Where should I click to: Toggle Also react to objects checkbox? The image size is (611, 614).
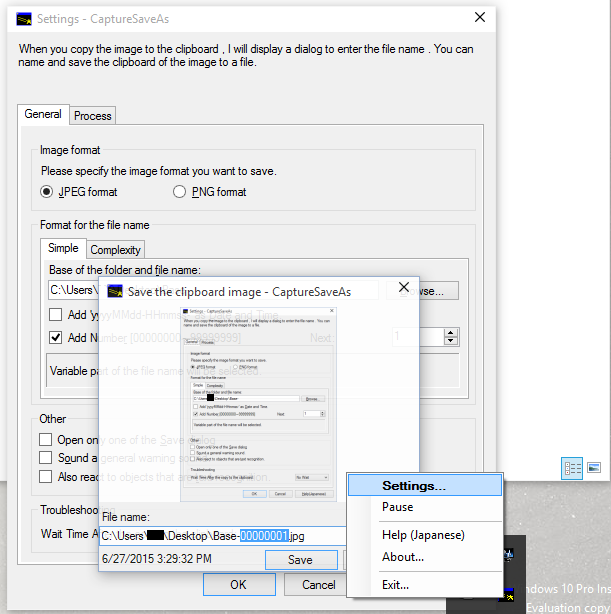tap(45, 477)
